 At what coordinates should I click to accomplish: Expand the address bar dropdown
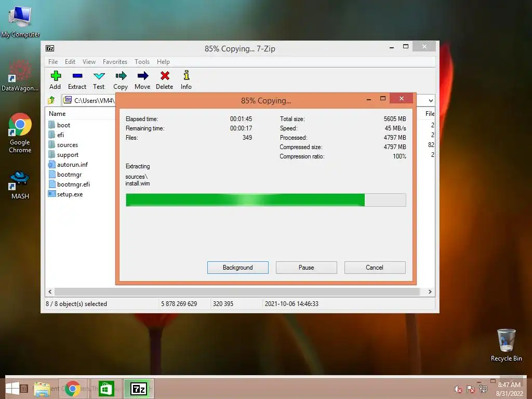(x=431, y=100)
